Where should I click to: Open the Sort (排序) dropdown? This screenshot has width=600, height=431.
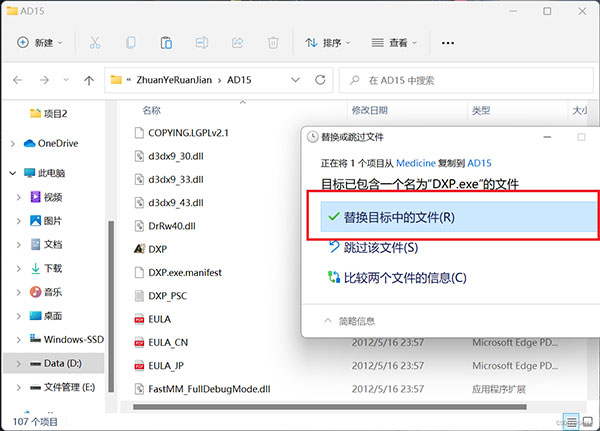point(328,42)
